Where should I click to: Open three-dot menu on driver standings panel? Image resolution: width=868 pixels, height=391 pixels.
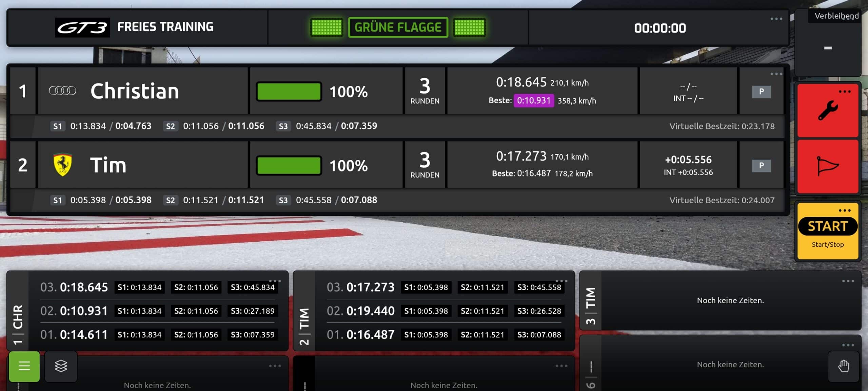[x=776, y=74]
